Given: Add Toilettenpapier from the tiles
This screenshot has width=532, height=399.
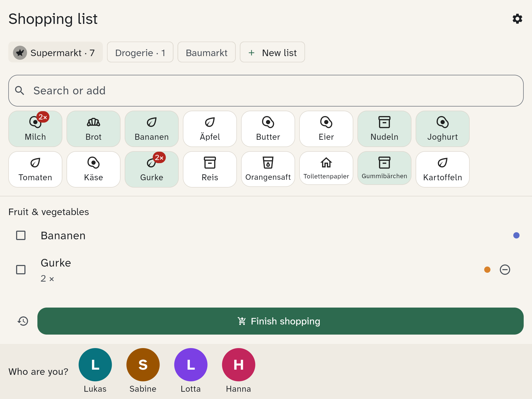Looking at the screenshot, I should 326,168.
